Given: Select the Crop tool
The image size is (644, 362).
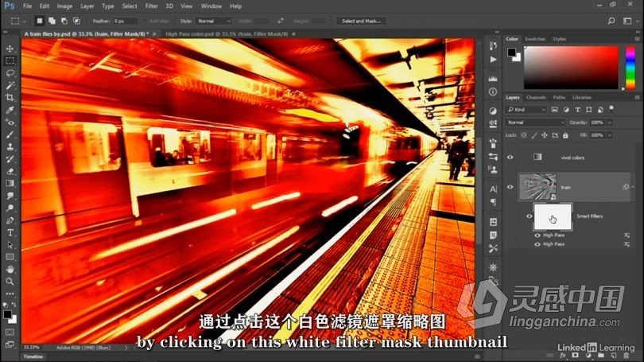Looking at the screenshot, I should (x=10, y=97).
